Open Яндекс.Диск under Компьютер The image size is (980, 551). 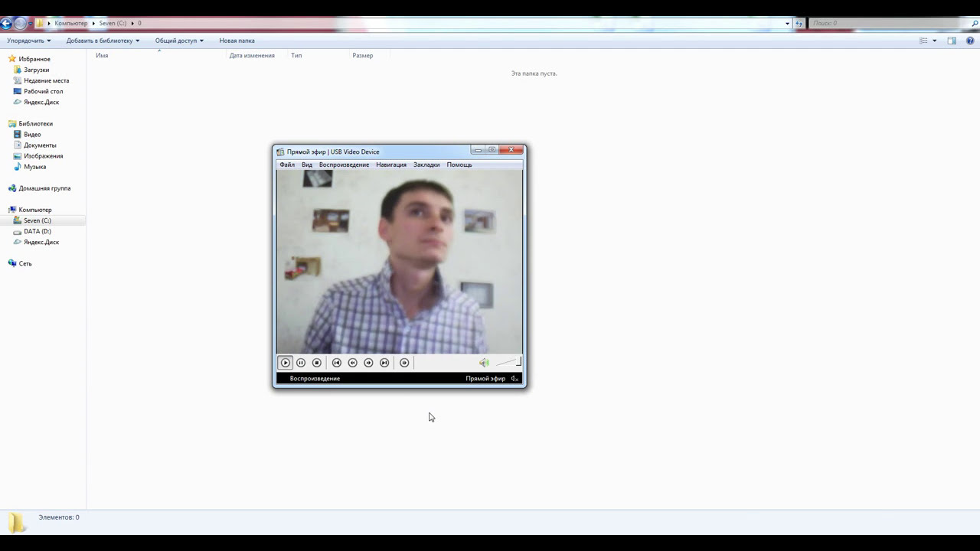click(41, 242)
